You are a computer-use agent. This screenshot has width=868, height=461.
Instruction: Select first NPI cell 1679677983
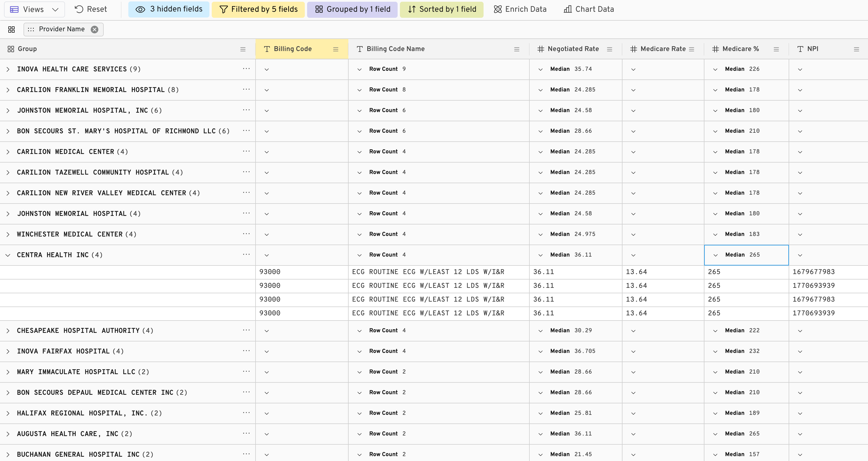[x=828, y=272]
